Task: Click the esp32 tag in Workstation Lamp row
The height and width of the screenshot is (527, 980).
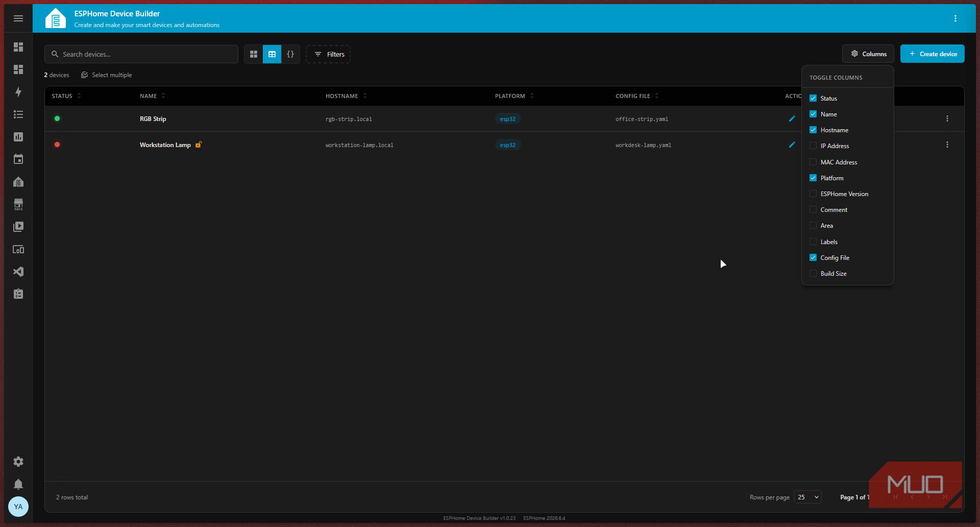Action: 508,145
